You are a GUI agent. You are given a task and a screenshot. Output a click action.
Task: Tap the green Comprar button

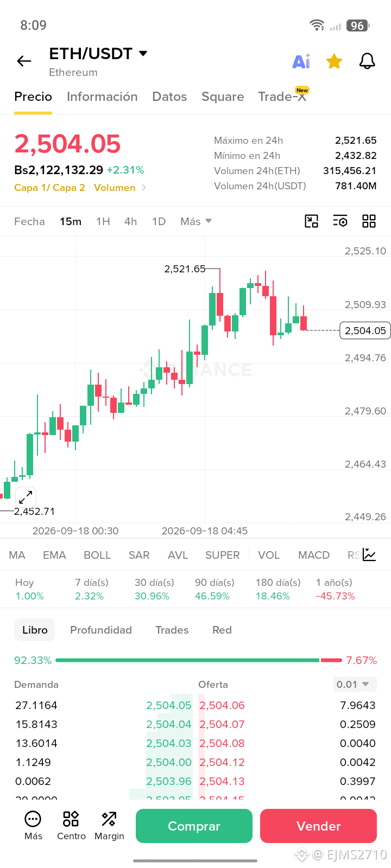(194, 826)
